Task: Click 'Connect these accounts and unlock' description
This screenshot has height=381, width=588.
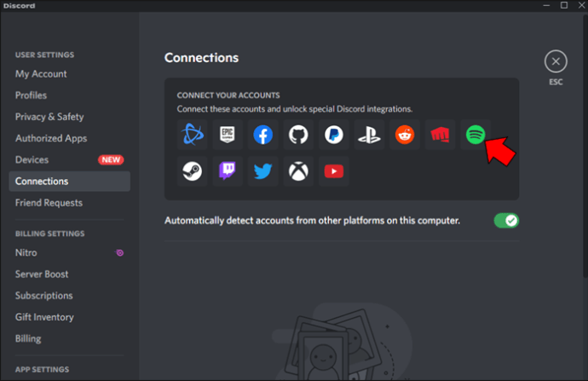Action: pos(294,109)
